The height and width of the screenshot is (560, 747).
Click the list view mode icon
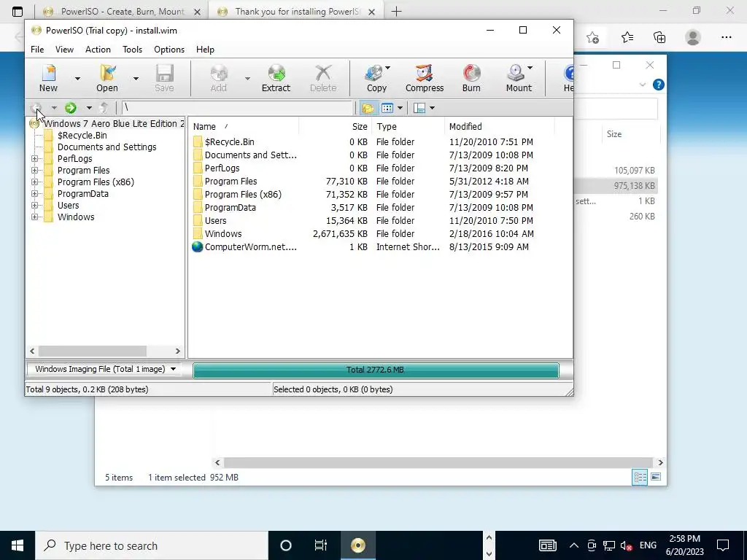click(387, 108)
